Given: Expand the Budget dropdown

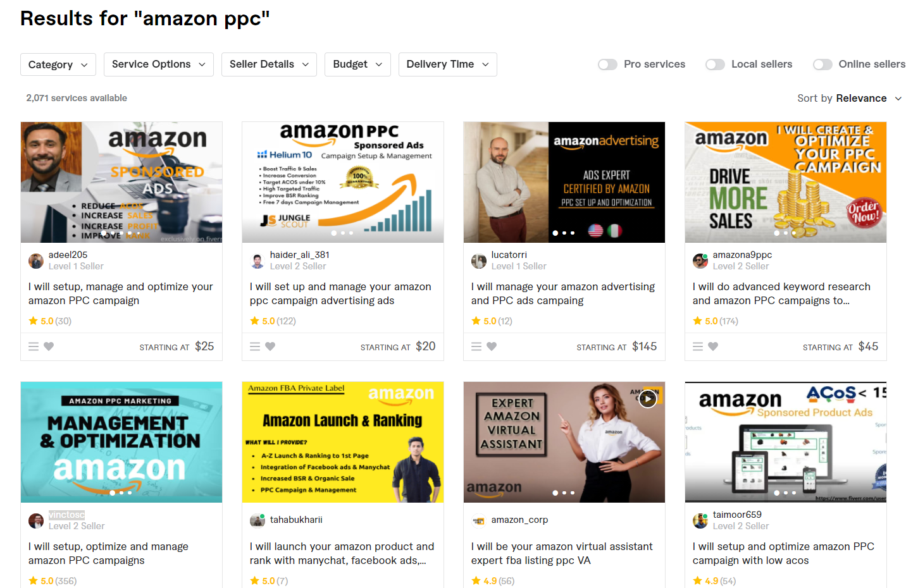Looking at the screenshot, I should click(x=357, y=64).
